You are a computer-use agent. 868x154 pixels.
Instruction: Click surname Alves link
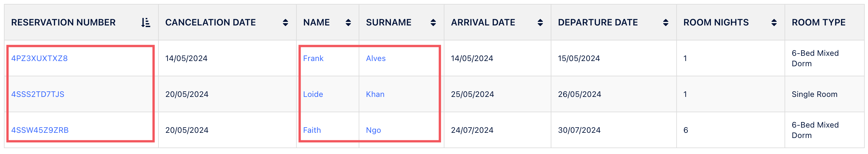tap(376, 58)
